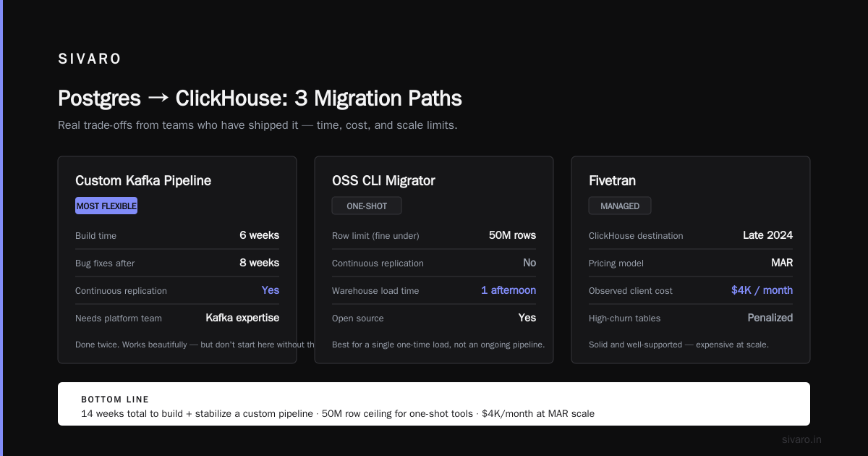The width and height of the screenshot is (868, 456).
Task: Select the '1 afternoon' value
Action: coord(509,290)
